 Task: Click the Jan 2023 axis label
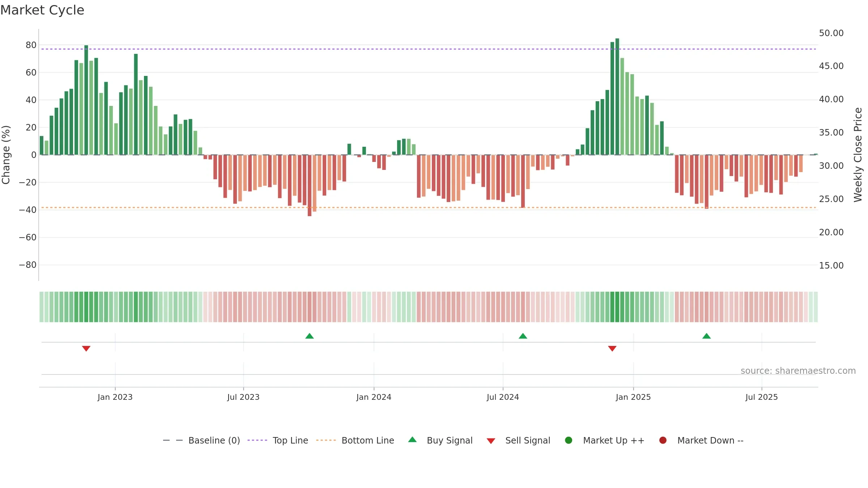coord(115,397)
